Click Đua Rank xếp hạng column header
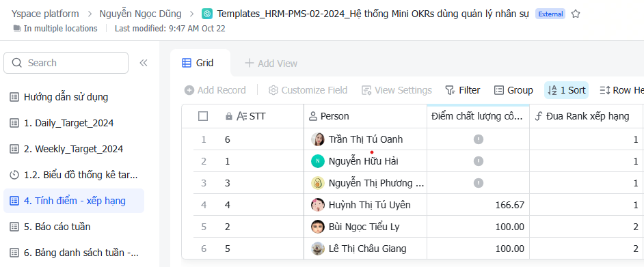Screen dimensions: 644x267 [587, 116]
